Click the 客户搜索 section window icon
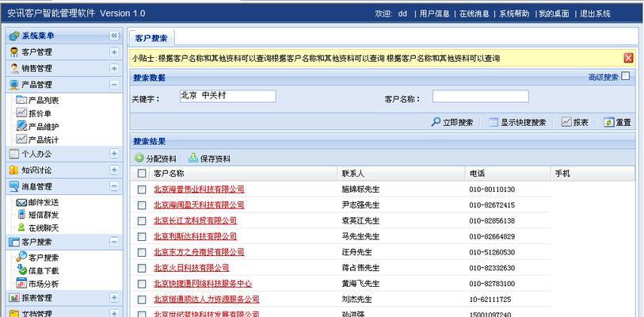The width and height of the screenshot is (644, 317). [x=14, y=242]
